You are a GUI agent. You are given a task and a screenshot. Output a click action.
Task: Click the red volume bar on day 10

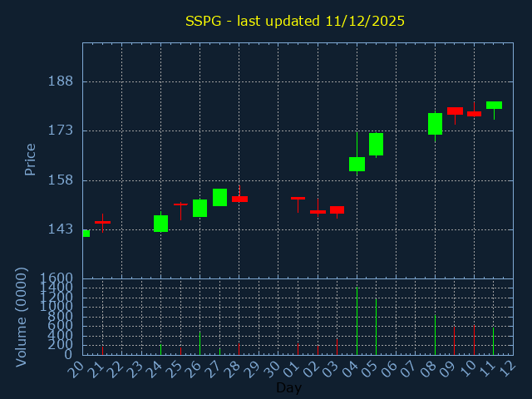(474, 339)
